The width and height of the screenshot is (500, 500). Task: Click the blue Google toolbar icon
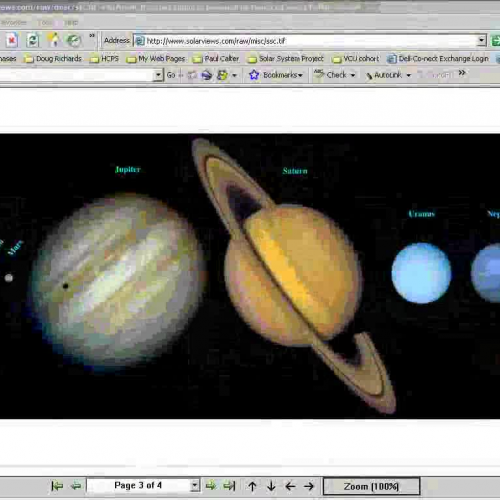coord(207,75)
